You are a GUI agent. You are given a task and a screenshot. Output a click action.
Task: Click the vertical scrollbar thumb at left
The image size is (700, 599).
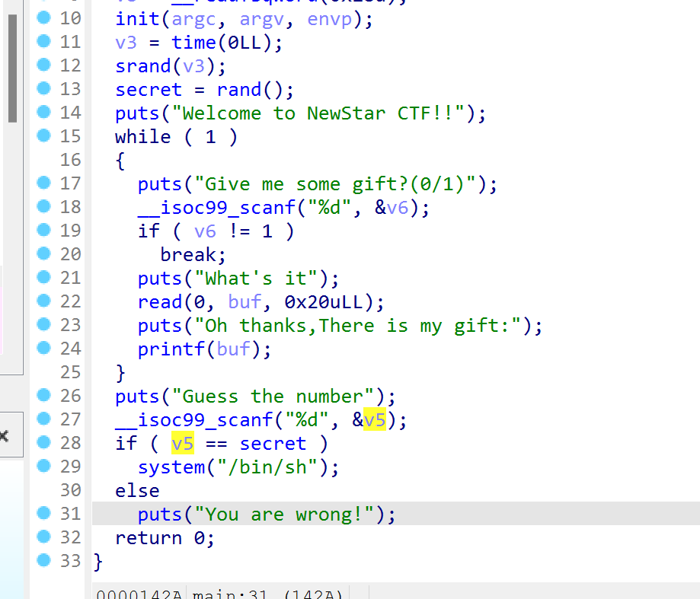click(11, 69)
